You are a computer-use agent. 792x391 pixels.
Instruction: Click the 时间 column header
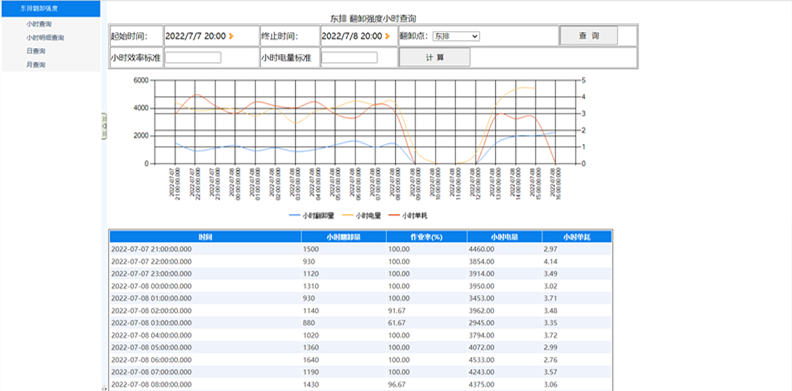(x=205, y=237)
